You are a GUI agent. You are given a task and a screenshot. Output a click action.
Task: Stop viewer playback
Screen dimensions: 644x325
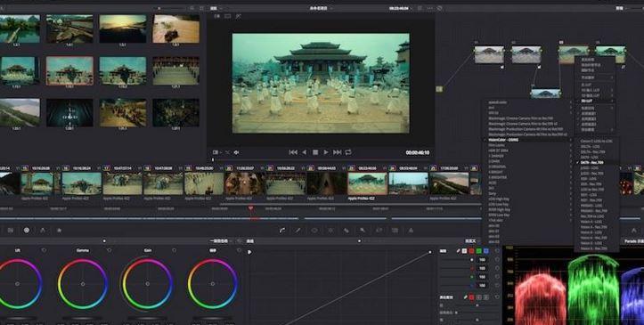[315, 152]
